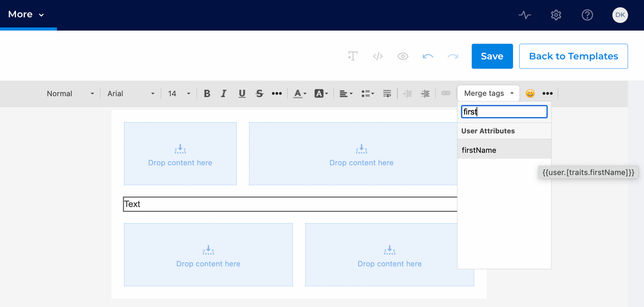
Task: Click the Text content block
Action: pyautogui.click(x=290, y=204)
